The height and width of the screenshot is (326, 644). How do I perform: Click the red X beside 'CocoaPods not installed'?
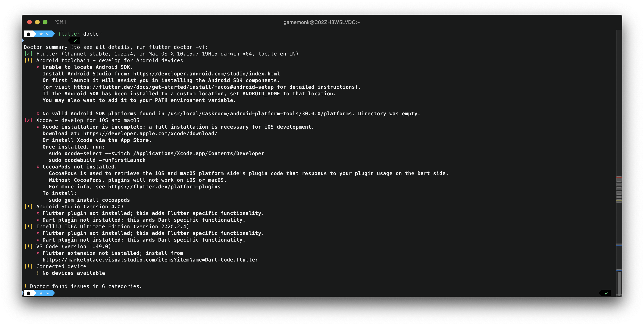click(x=38, y=167)
